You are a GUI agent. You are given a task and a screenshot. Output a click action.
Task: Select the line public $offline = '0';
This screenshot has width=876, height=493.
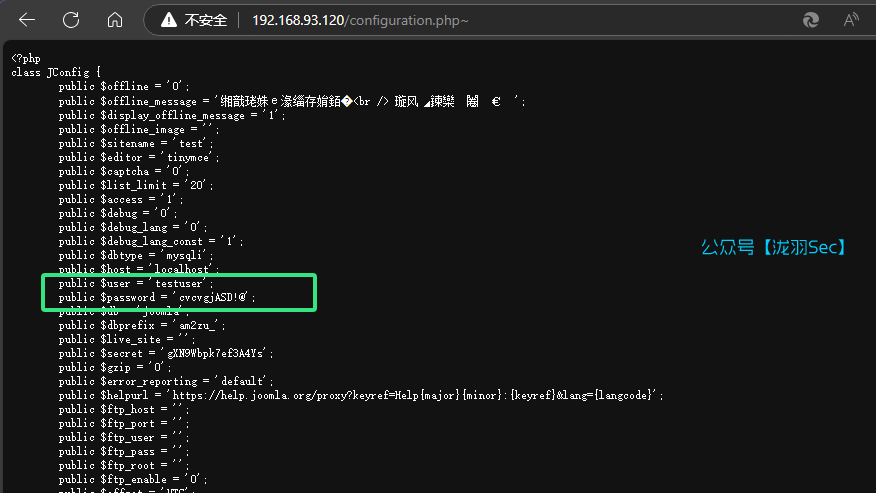[x=124, y=86]
